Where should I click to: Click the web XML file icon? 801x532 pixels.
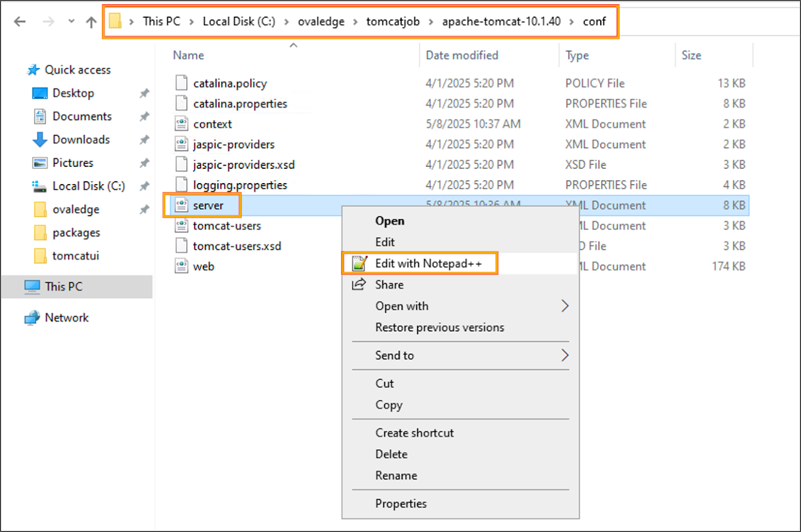click(x=181, y=266)
